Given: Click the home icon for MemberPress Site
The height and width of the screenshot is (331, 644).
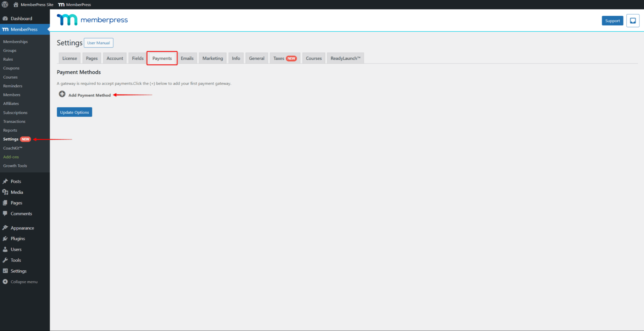Looking at the screenshot, I should [x=16, y=4].
